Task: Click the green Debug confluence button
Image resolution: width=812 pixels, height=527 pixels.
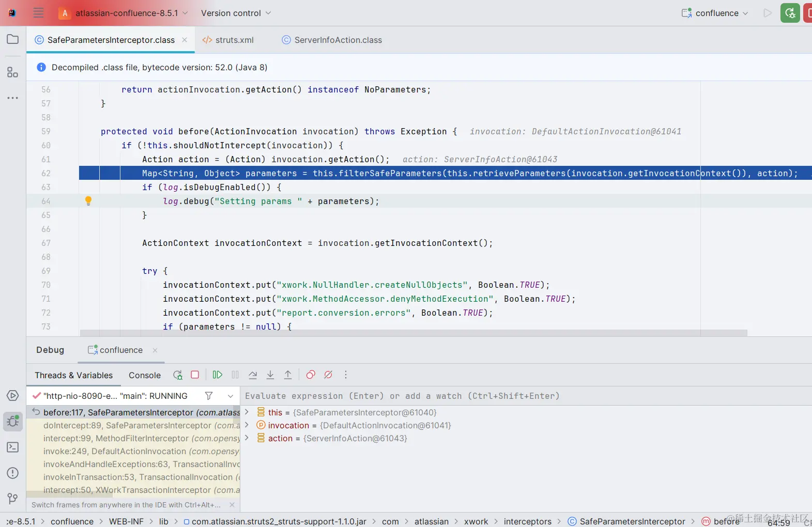Action: coord(790,13)
